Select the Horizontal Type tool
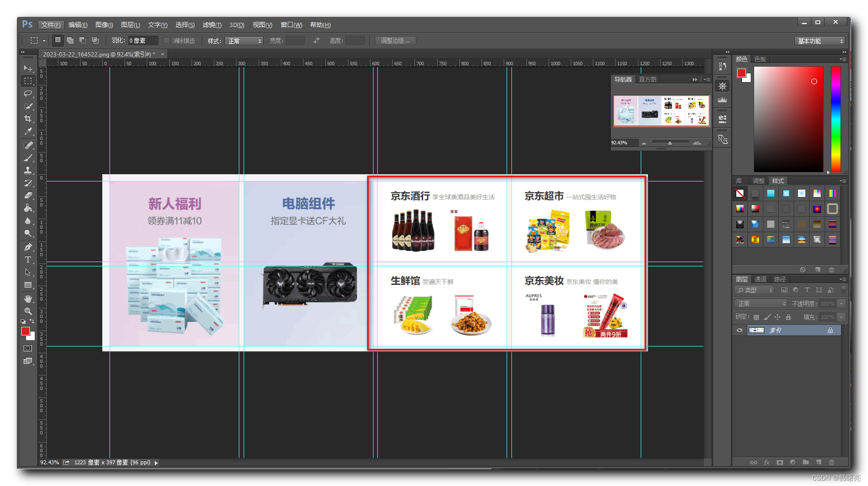 28,260
